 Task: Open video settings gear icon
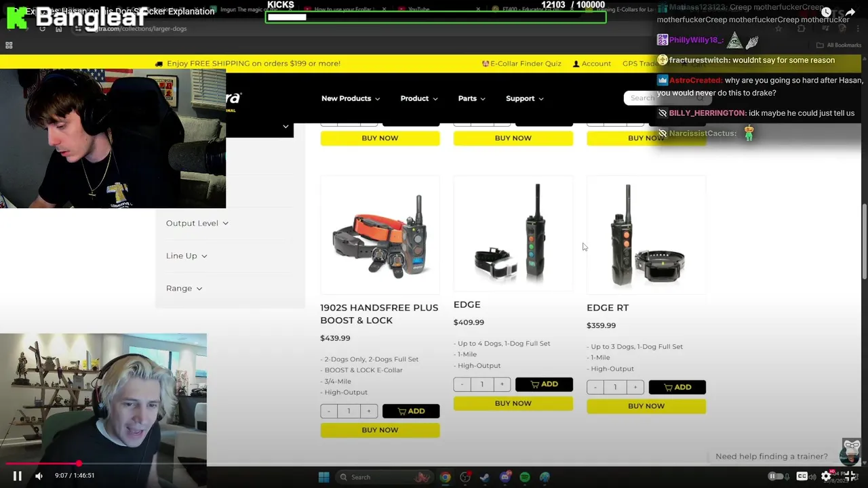click(826, 476)
